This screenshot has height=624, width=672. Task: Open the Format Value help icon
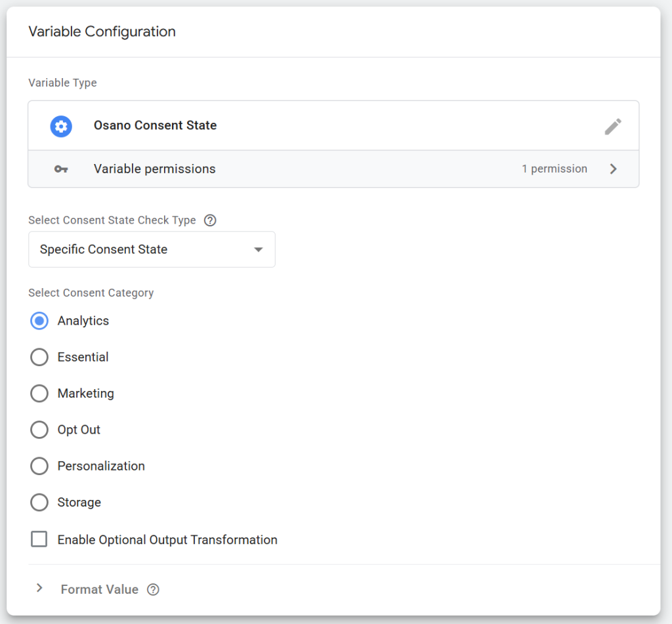pos(153,590)
